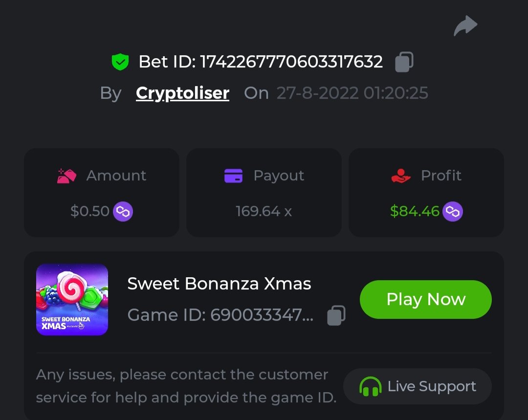Open the Sweet Bonanza Xmas game thumbnail

pos(72,300)
